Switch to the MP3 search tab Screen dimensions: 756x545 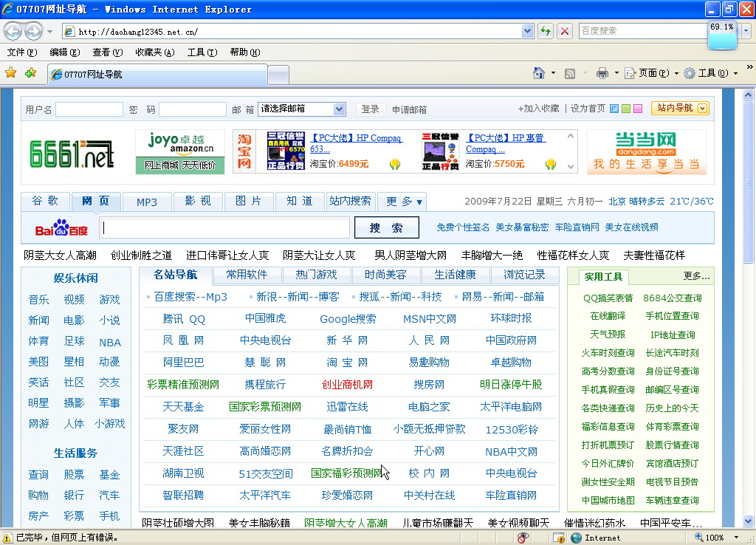146,202
